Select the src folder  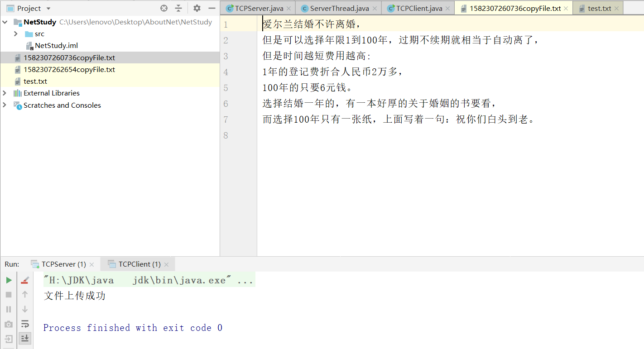coord(39,34)
